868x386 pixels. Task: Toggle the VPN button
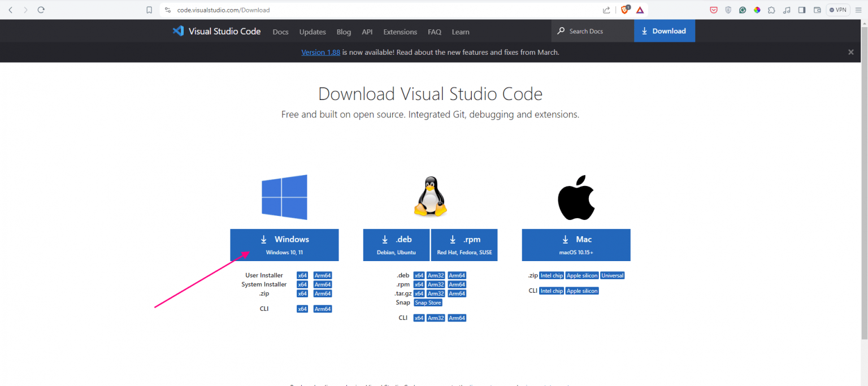(838, 10)
